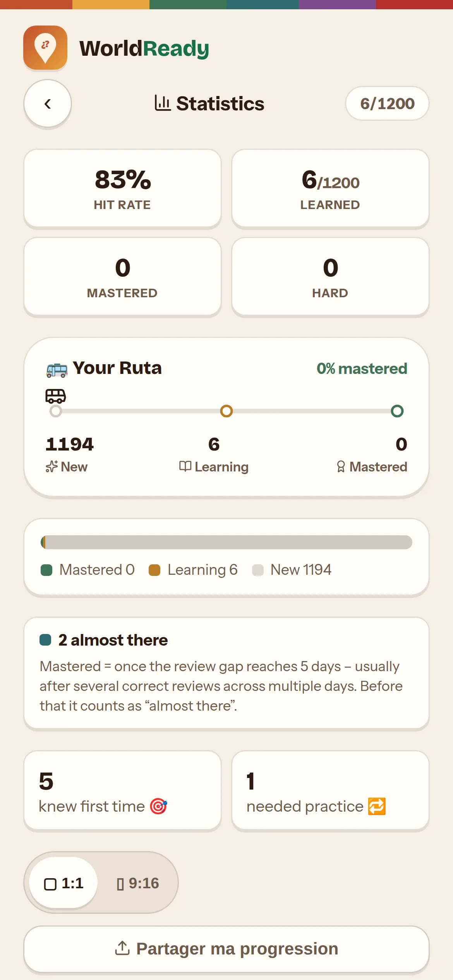
Task: Click the target emoji on knew first time
Action: pyautogui.click(x=158, y=807)
